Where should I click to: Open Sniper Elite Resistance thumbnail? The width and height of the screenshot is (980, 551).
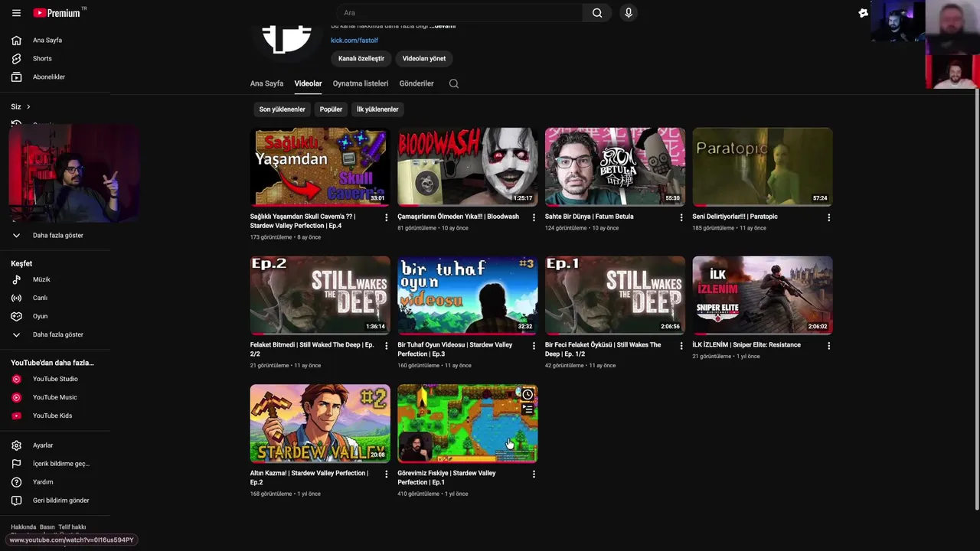pyautogui.click(x=763, y=295)
